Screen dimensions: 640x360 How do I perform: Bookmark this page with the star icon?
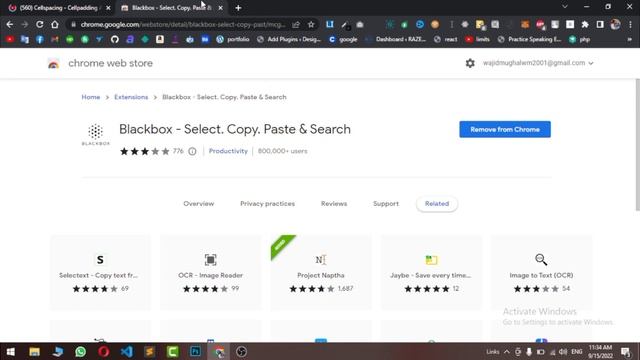click(311, 24)
